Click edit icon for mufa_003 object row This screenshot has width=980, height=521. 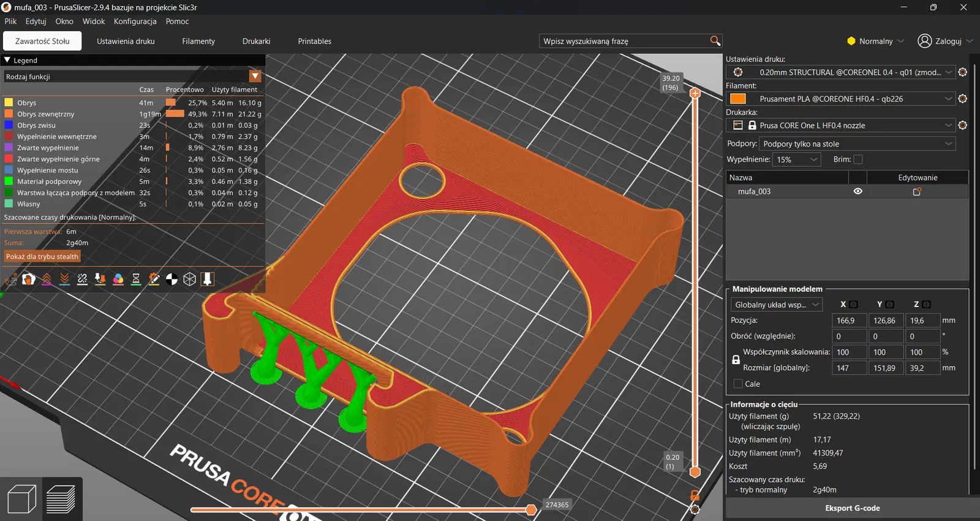click(917, 191)
